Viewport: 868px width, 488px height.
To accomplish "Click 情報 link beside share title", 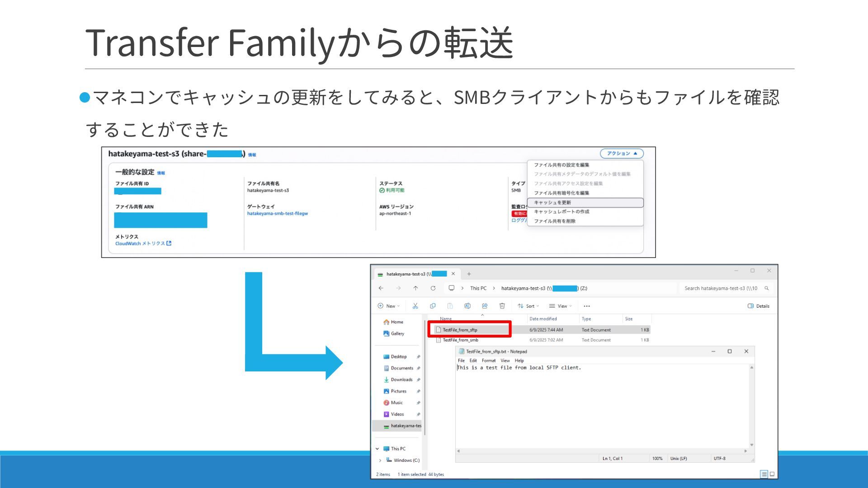I will (252, 155).
